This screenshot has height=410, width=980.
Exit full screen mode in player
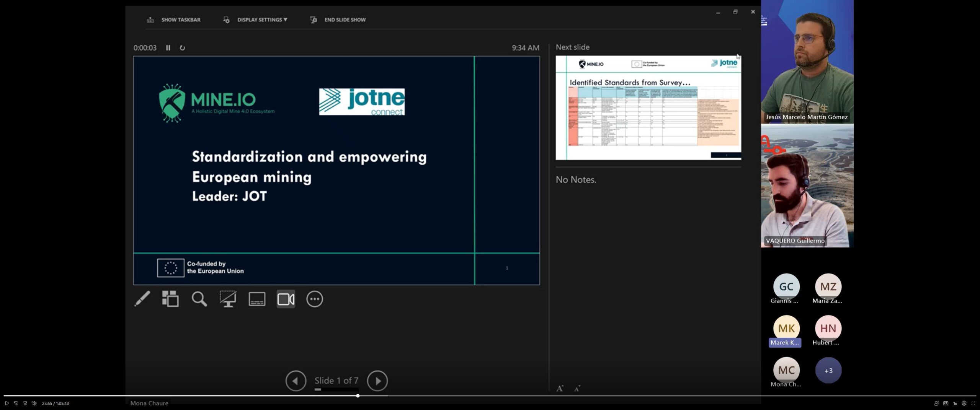tap(973, 403)
